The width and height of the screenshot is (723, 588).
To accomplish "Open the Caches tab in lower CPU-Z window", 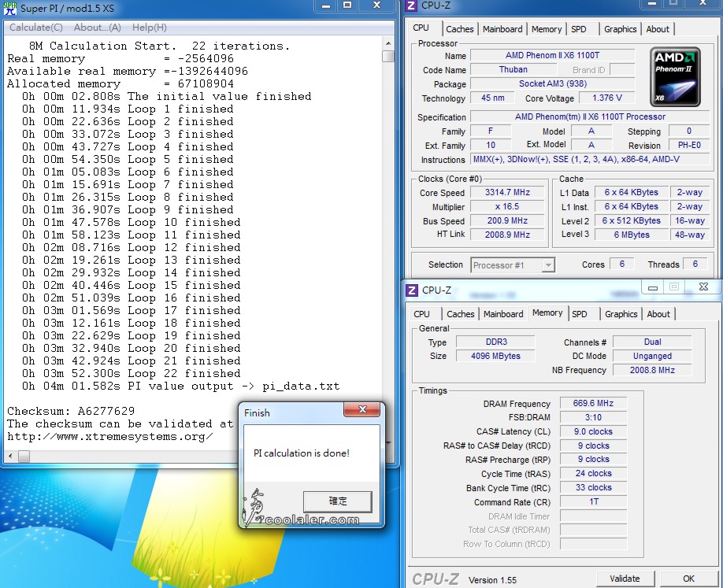I will (x=461, y=314).
